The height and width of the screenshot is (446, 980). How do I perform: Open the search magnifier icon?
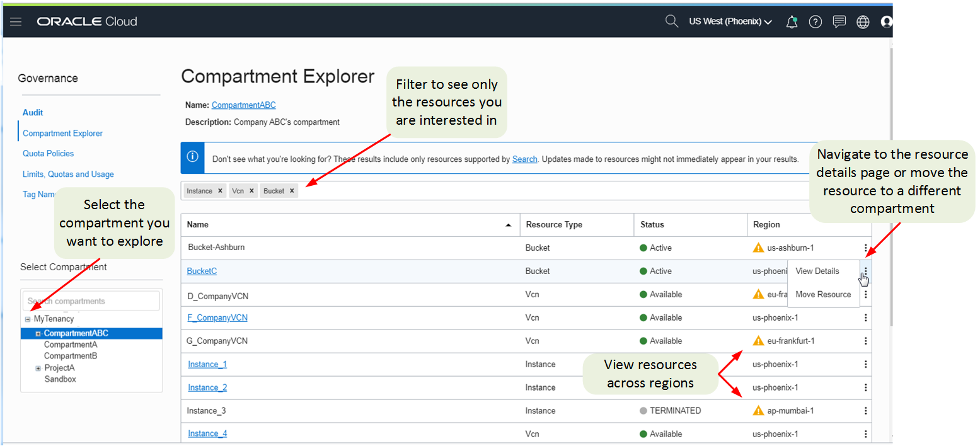pyautogui.click(x=671, y=21)
